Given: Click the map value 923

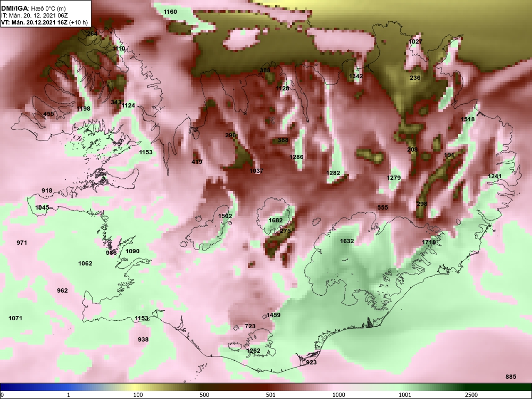Looking at the screenshot, I should click(311, 362).
